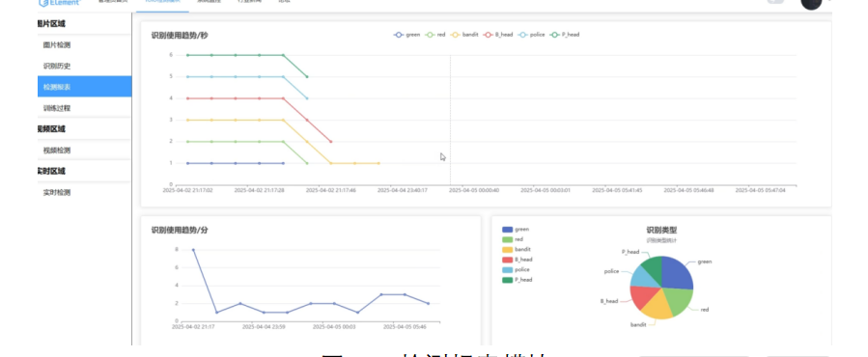Viewport: 868px width, 357px height.
Task: Click the light-blue police slice of the pie
Action: click(644, 277)
